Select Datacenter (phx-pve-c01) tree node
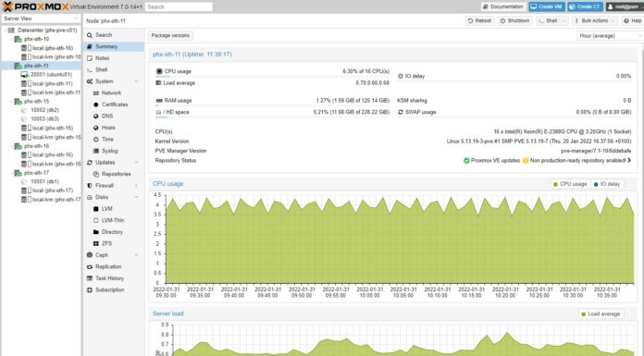 [x=47, y=30]
